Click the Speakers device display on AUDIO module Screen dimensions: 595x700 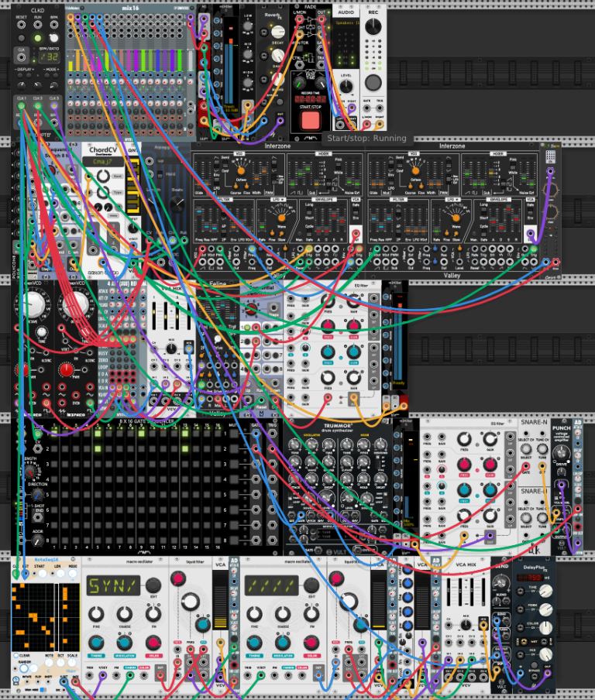point(346,22)
